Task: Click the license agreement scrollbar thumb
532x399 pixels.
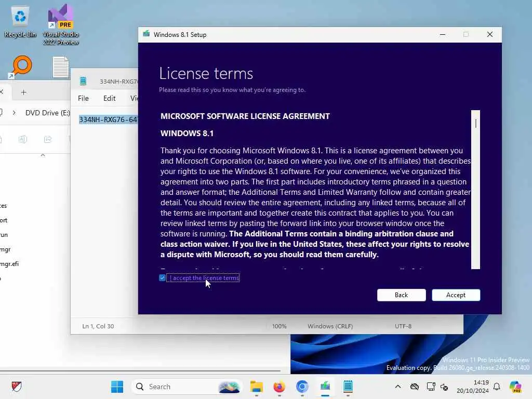Action: coord(476,124)
